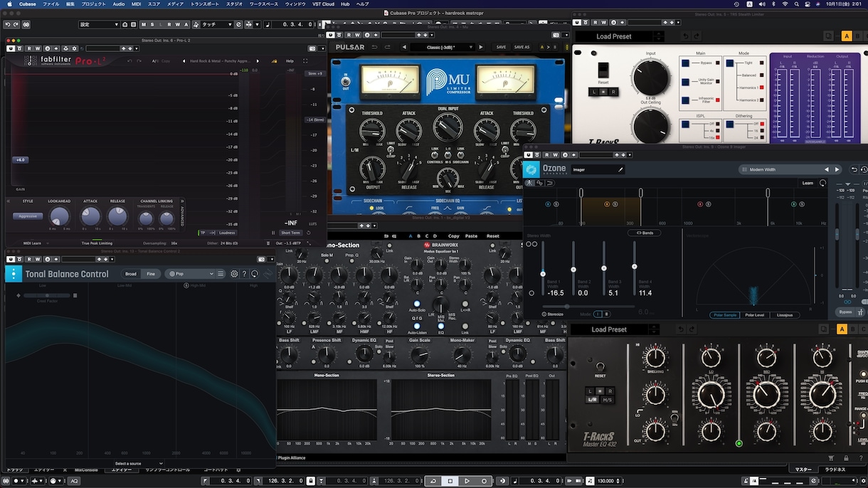Viewport: 868px width, 488px height.
Task: Click the Pro-L 2 undo arrow
Action: tap(129, 61)
